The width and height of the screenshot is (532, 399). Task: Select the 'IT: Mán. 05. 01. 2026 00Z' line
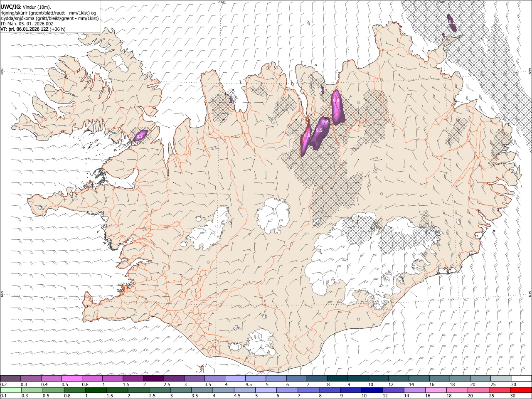tap(27, 24)
